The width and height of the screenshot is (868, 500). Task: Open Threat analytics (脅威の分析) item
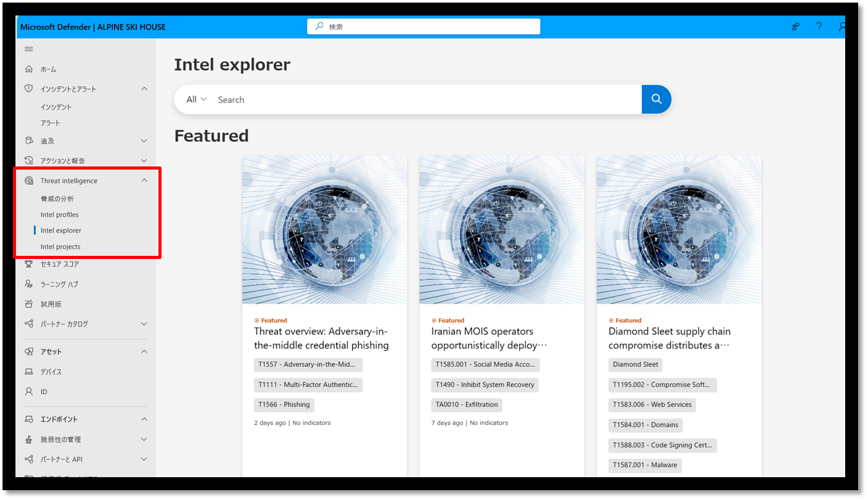pyautogui.click(x=57, y=199)
